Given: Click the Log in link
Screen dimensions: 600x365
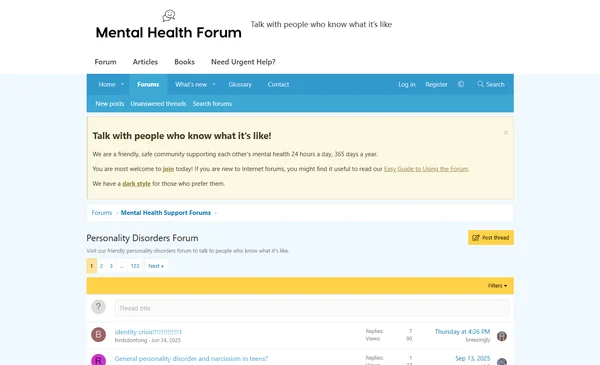Looking at the screenshot, I should [406, 84].
